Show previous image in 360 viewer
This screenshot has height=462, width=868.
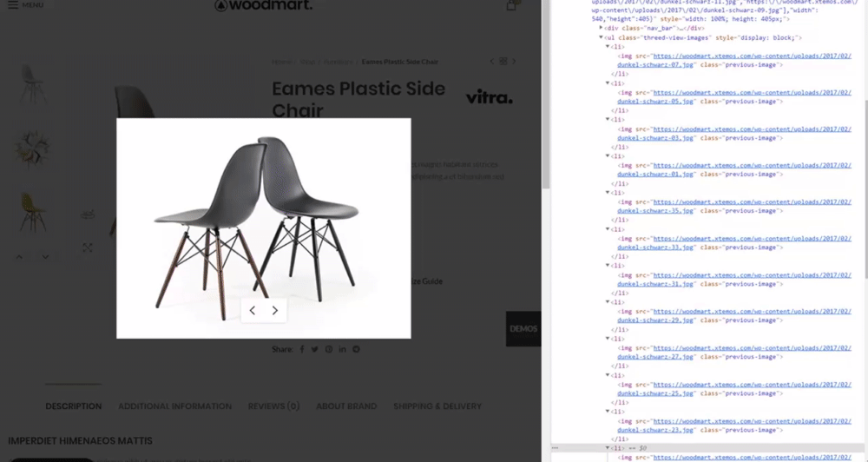(253, 311)
